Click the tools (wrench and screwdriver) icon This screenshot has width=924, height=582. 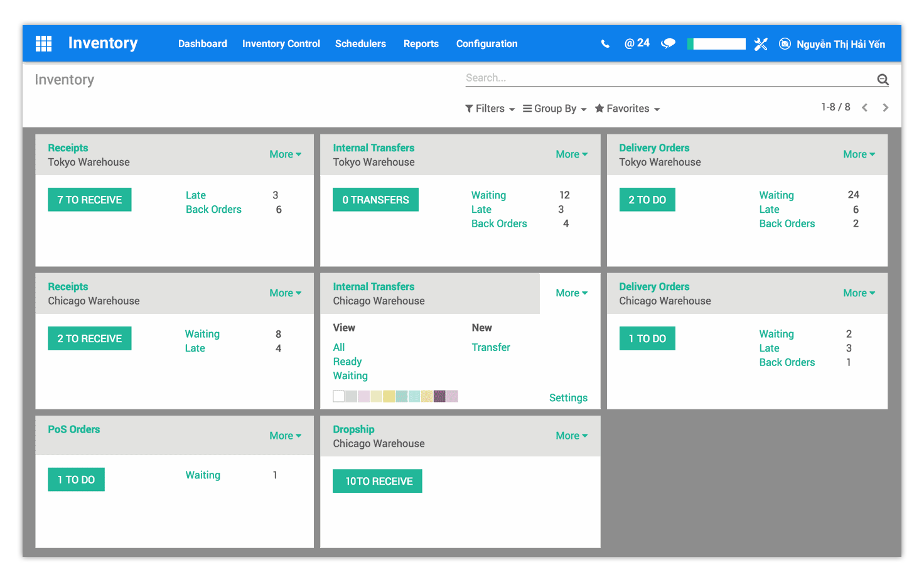(761, 43)
